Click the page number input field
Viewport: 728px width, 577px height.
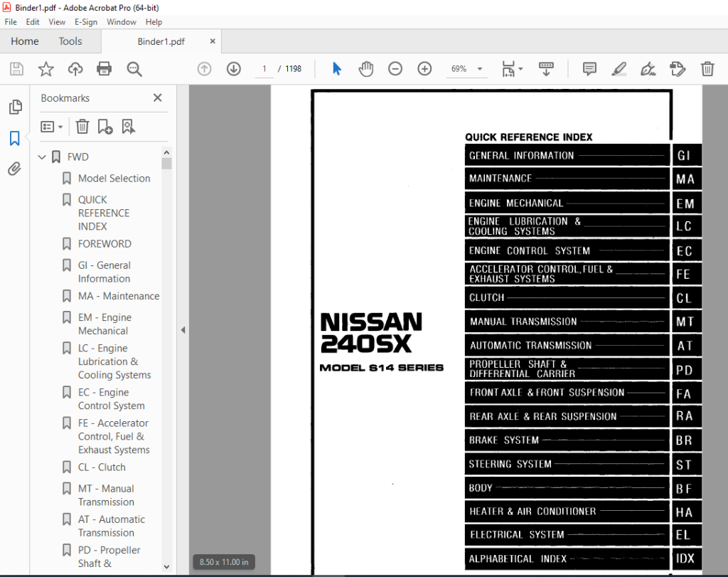[264, 69]
